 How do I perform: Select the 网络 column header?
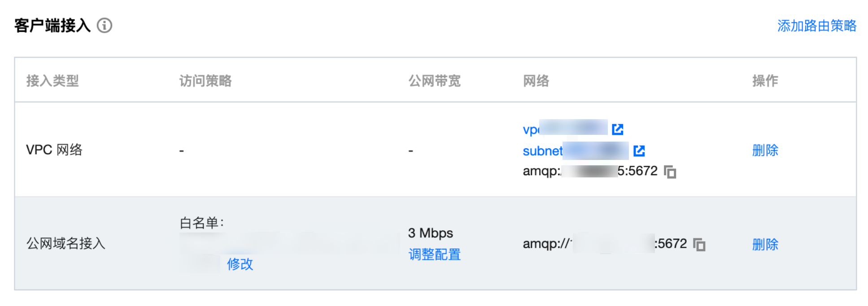(x=536, y=81)
